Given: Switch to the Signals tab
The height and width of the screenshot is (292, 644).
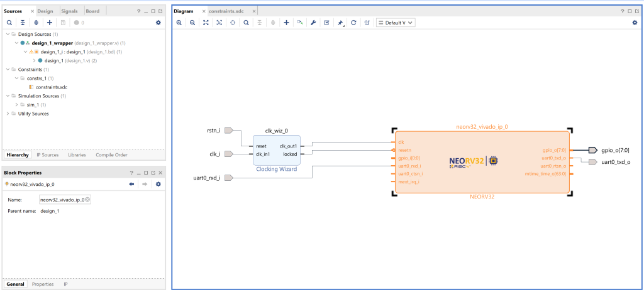Looking at the screenshot, I should click(x=69, y=11).
